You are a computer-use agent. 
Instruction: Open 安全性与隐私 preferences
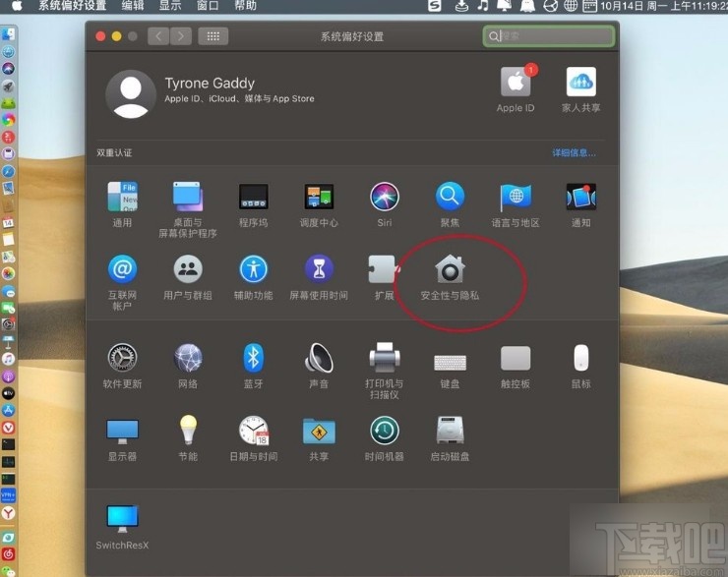coord(450,269)
